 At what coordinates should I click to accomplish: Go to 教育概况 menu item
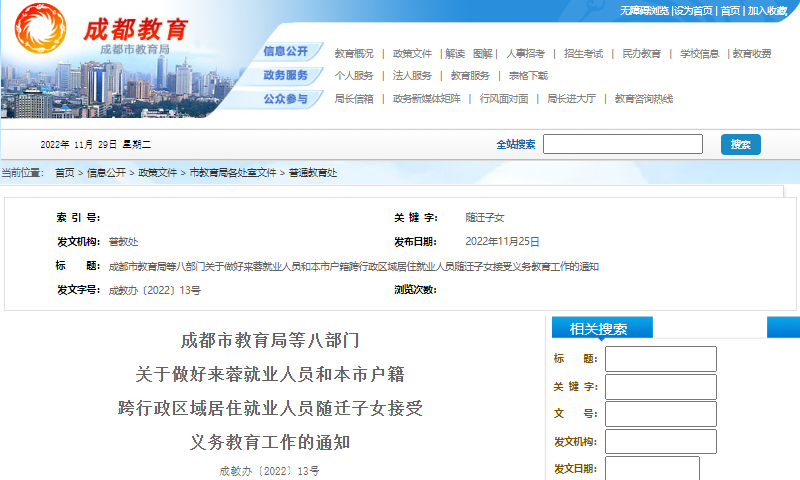point(354,54)
